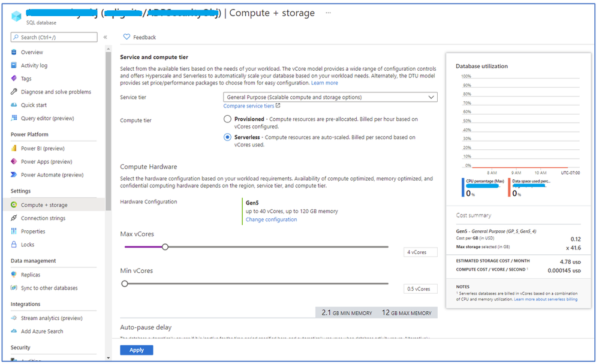Click the sidebar scrollbar up arrow
Viewport: 599px width, 364px height.
click(109, 49)
